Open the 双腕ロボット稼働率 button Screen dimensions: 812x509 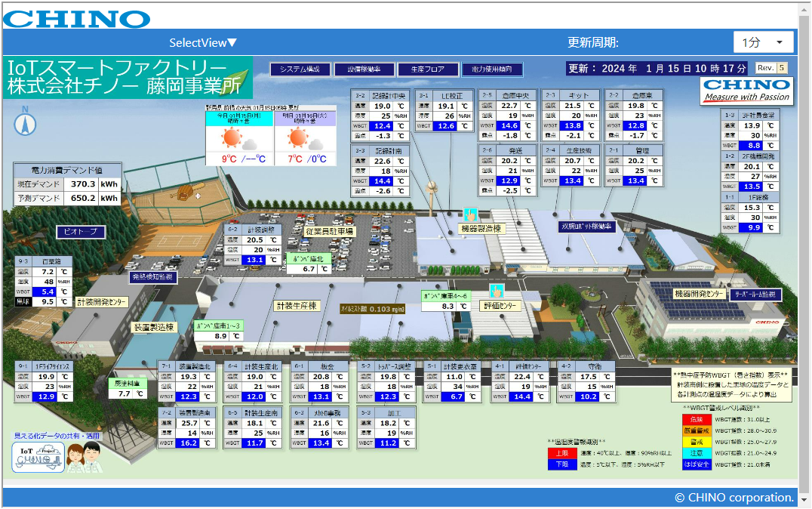coord(586,227)
